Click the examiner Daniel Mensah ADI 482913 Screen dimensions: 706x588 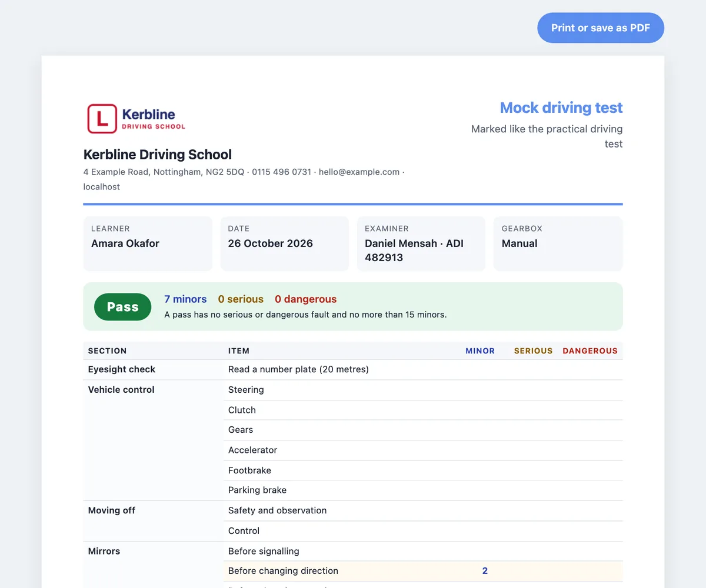[x=414, y=250]
